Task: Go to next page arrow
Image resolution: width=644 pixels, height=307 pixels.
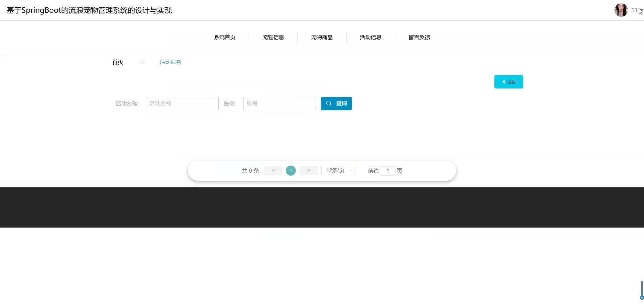Action: 309,171
